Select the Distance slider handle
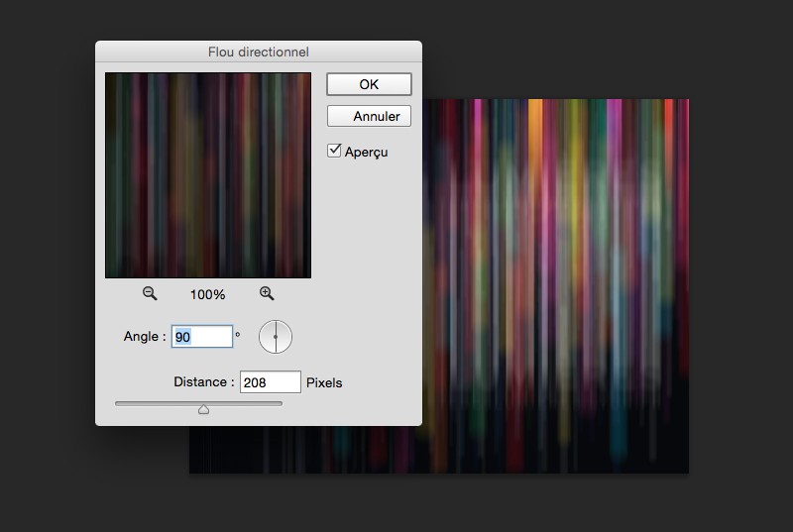Viewport: 793px width, 532px height. click(x=203, y=408)
